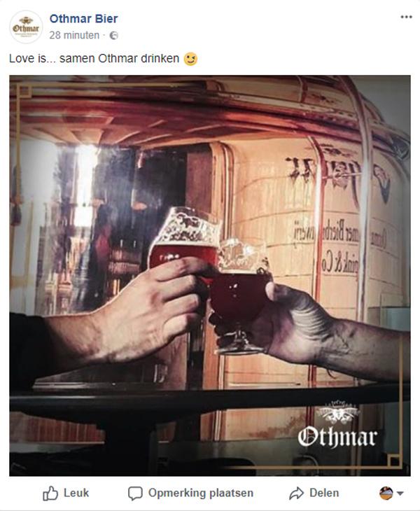Open the 28 minuten timestamp link

[x=74, y=35]
